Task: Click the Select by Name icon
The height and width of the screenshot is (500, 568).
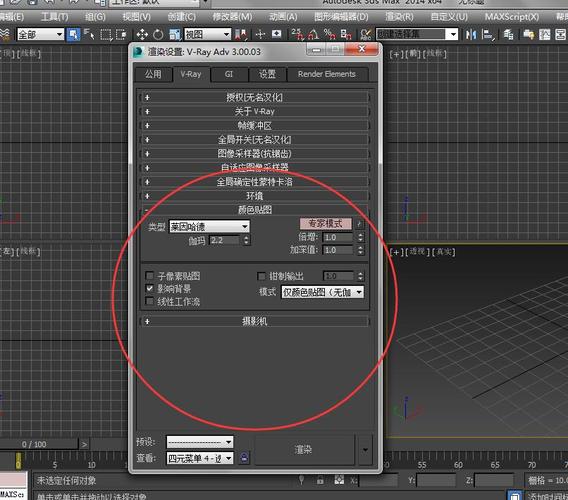Action: (89, 34)
